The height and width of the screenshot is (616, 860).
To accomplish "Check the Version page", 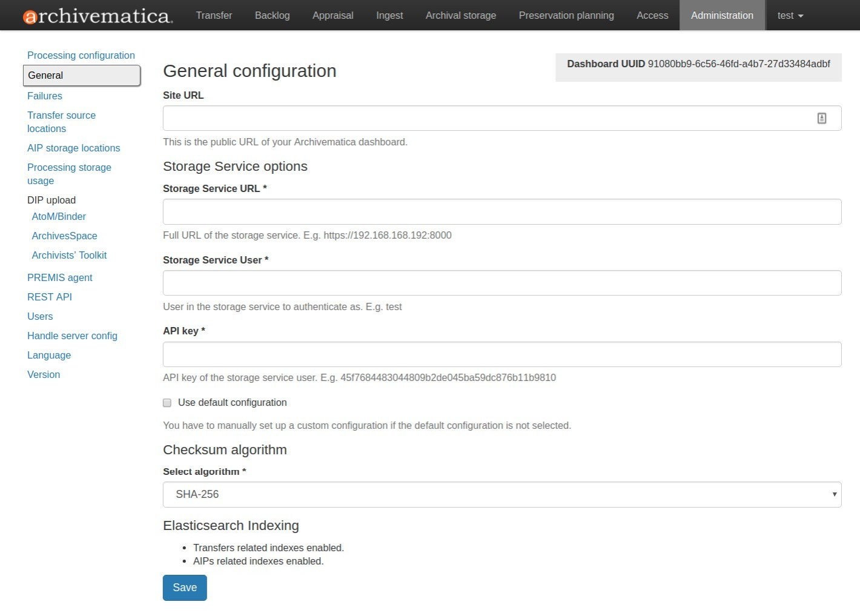I will click(43, 374).
